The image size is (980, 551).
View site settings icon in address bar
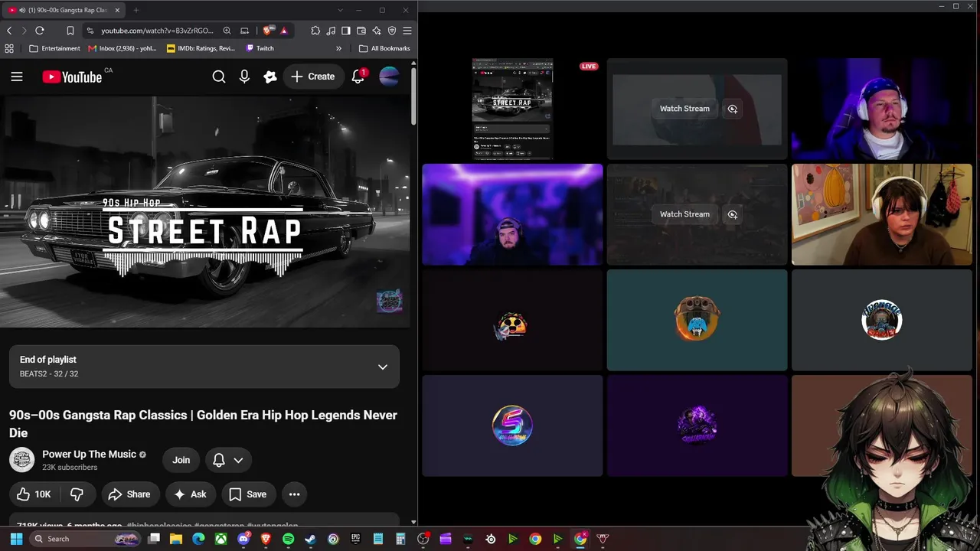pos(90,31)
